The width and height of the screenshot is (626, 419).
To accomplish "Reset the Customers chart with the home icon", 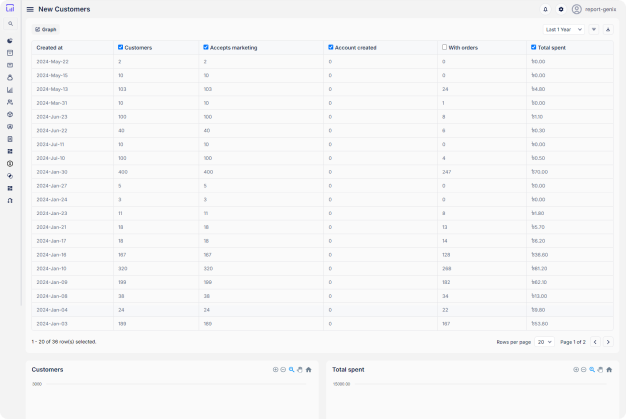I will 308,370.
